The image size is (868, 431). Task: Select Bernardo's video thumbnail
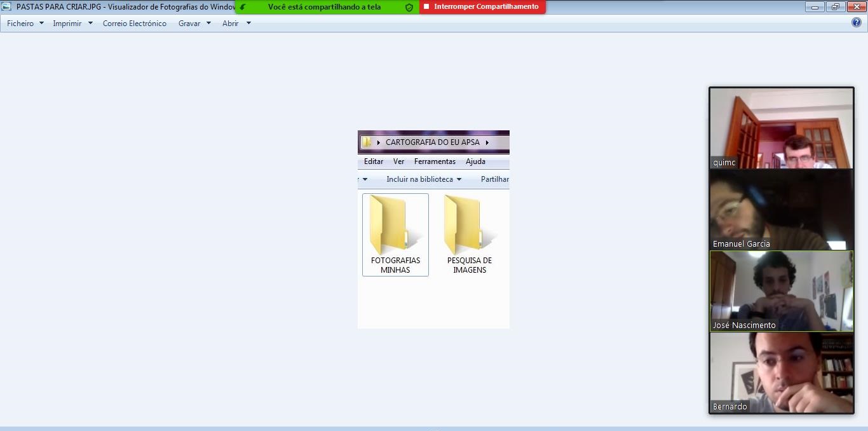781,373
